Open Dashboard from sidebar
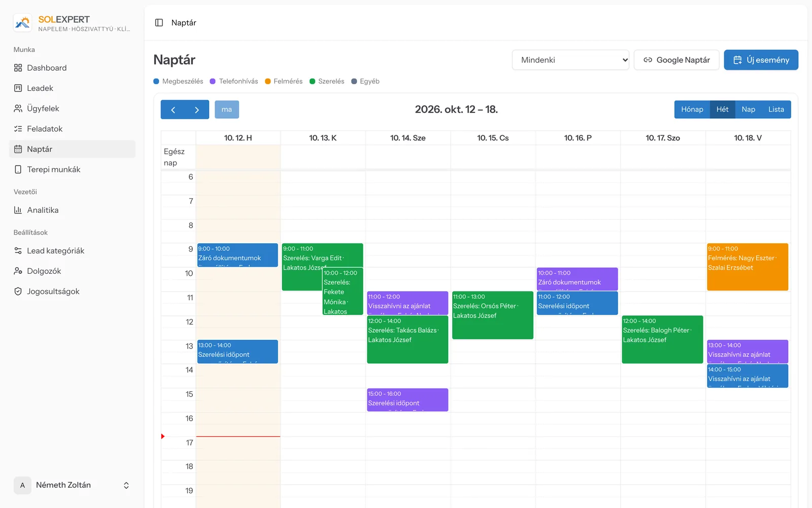The image size is (812, 508). (x=72, y=68)
